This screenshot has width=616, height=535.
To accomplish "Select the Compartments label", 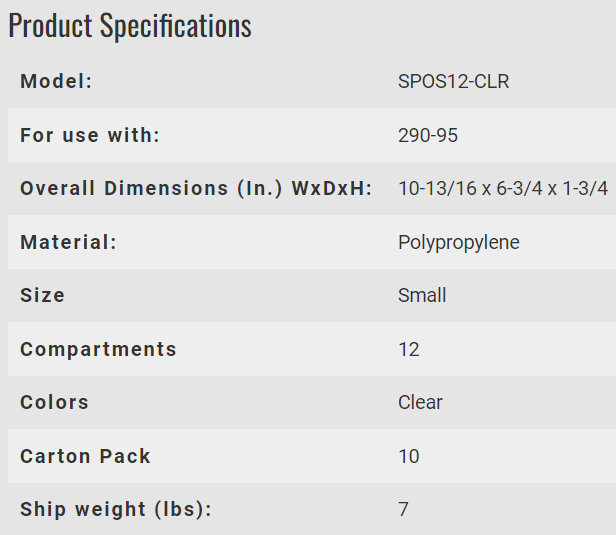I will pos(99,350).
